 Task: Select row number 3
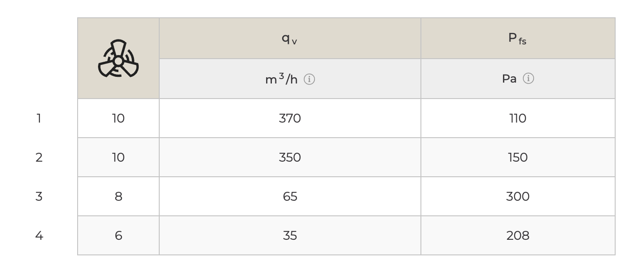coord(39,197)
